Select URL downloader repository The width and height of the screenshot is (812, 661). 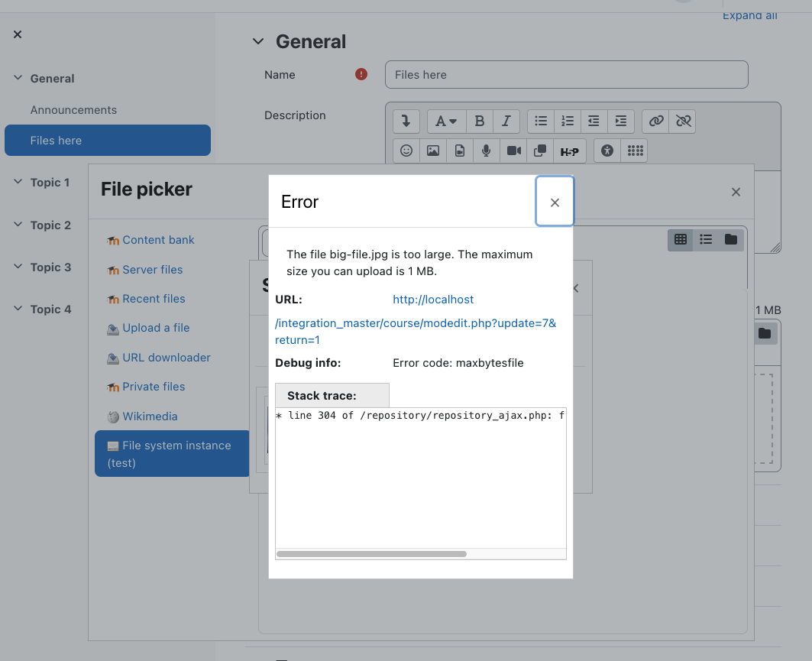(159, 358)
